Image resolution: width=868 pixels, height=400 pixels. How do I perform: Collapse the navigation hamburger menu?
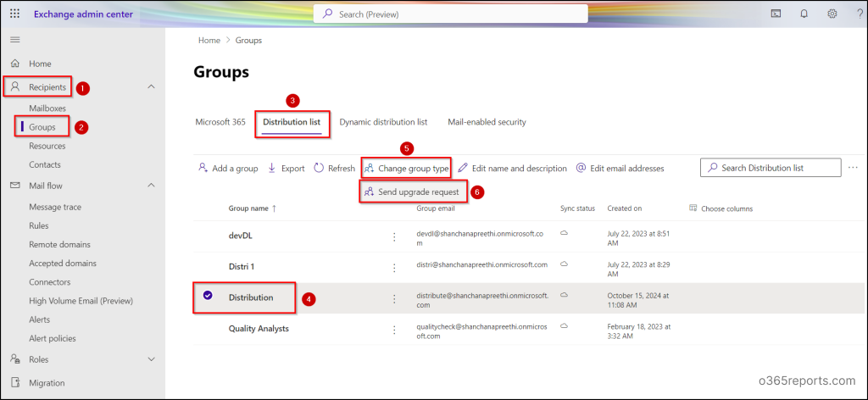[x=15, y=40]
